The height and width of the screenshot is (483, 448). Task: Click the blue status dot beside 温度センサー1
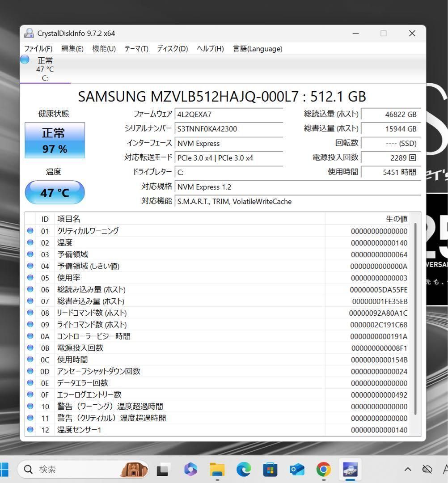(x=30, y=429)
